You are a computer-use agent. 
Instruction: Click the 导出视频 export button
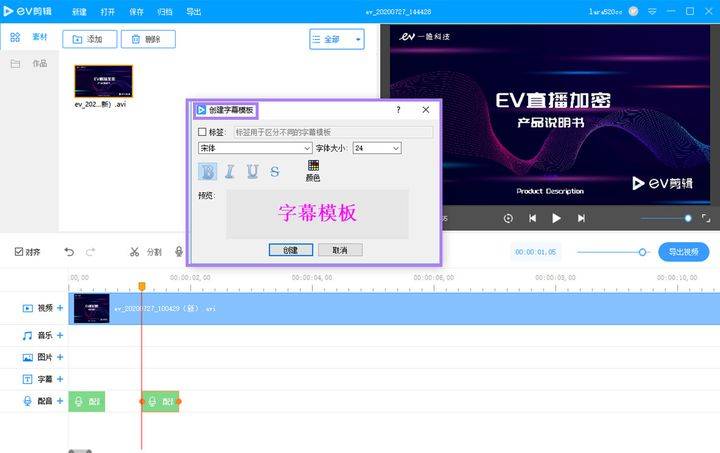pyautogui.click(x=683, y=252)
